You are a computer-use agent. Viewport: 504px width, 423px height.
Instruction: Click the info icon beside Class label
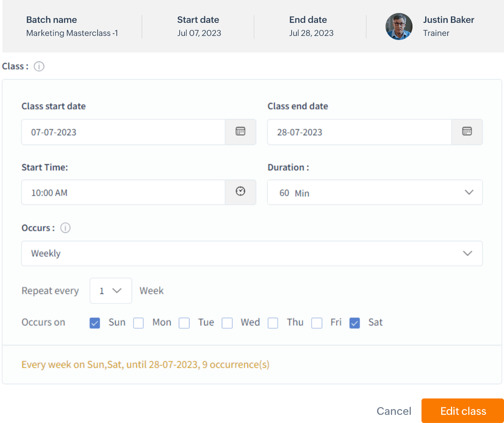tap(39, 66)
